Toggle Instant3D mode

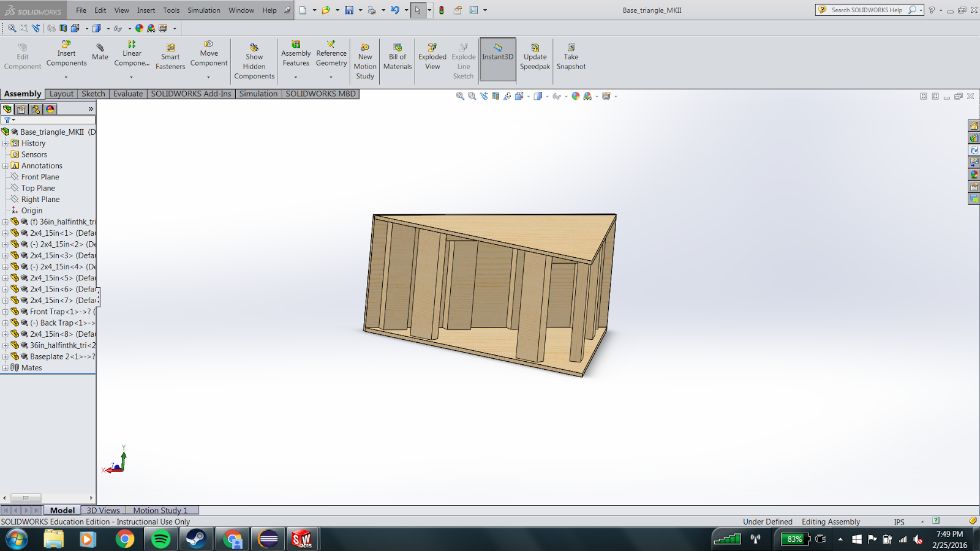coord(497,59)
